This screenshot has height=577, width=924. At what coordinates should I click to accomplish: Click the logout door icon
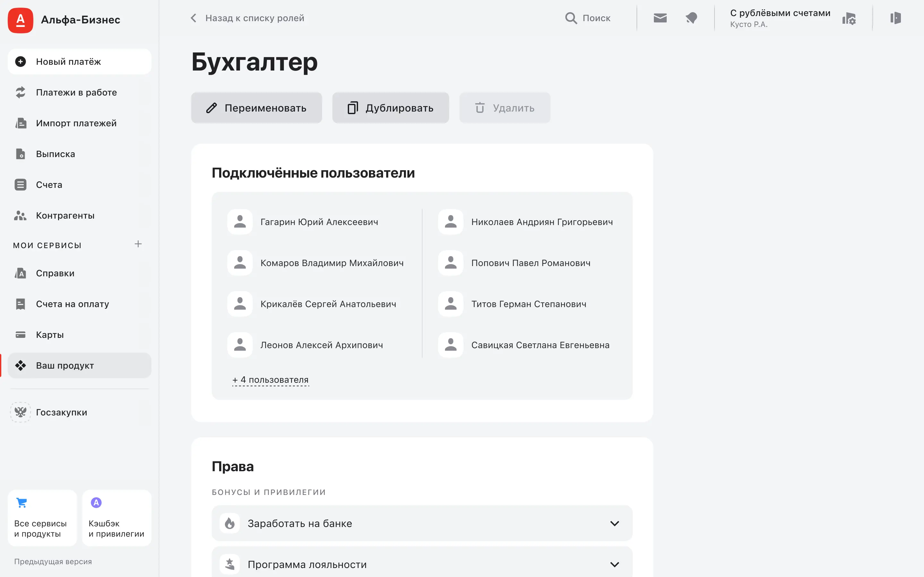coord(895,18)
